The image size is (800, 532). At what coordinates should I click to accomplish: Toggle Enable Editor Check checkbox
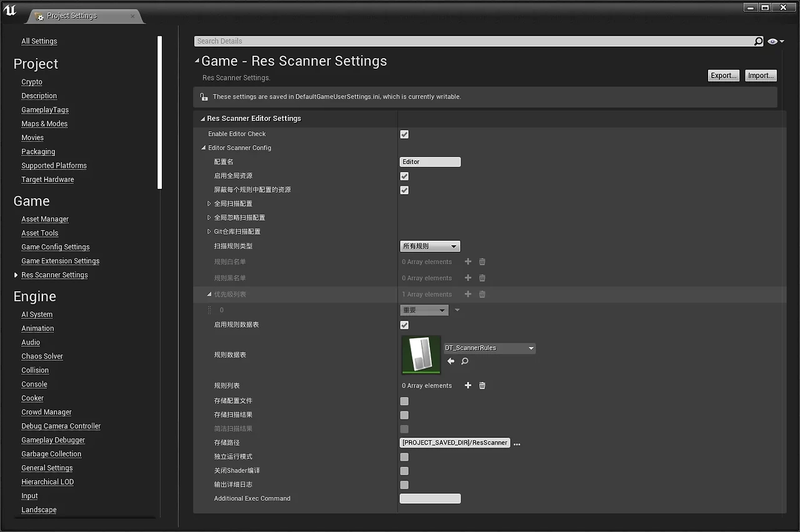(404, 134)
